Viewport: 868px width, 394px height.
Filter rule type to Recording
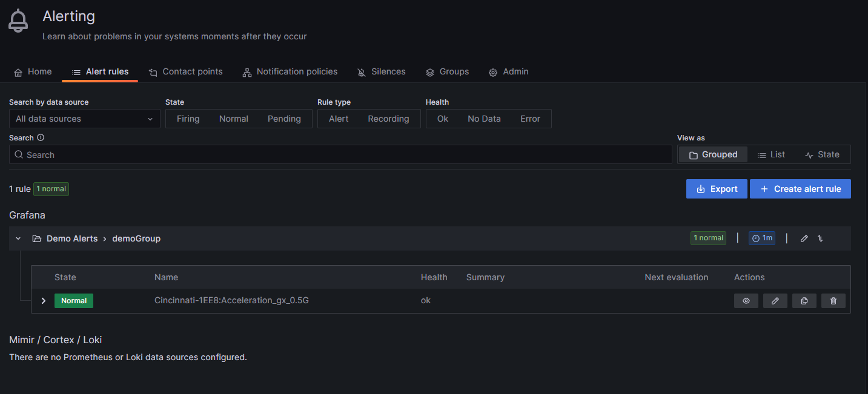click(388, 119)
